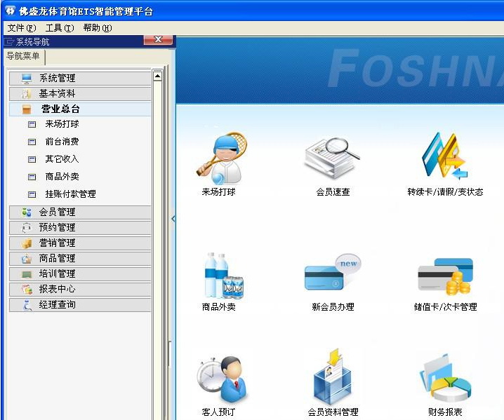Open 财务报表 pie chart icon
Image resolution: width=504 pixels, height=420 pixels.
tap(446, 378)
